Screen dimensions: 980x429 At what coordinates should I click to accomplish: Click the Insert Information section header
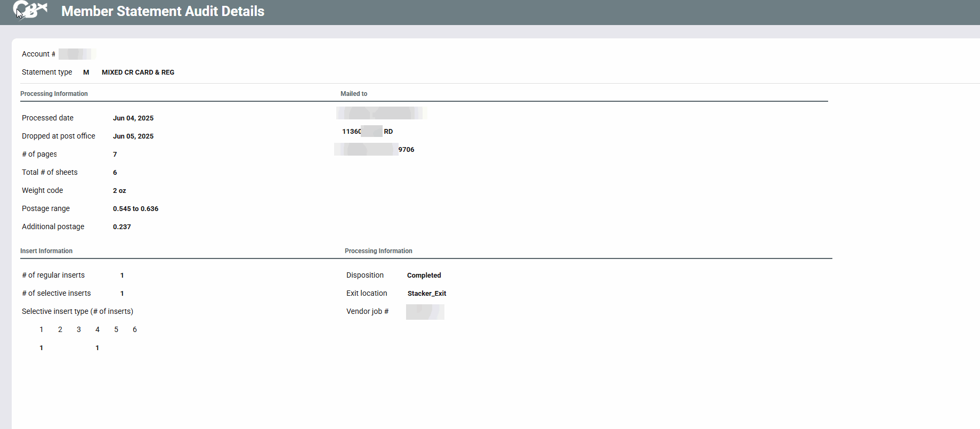46,251
